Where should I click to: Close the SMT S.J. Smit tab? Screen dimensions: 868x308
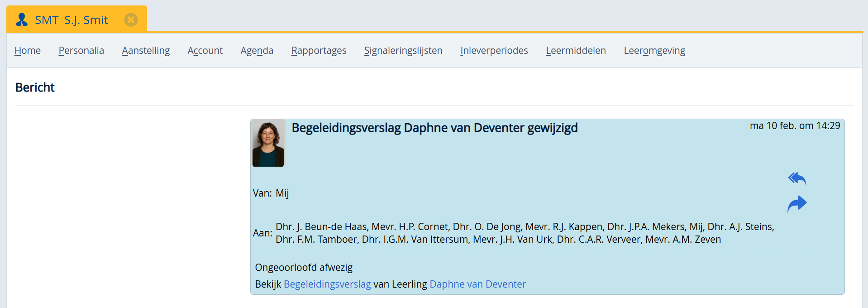131,20
